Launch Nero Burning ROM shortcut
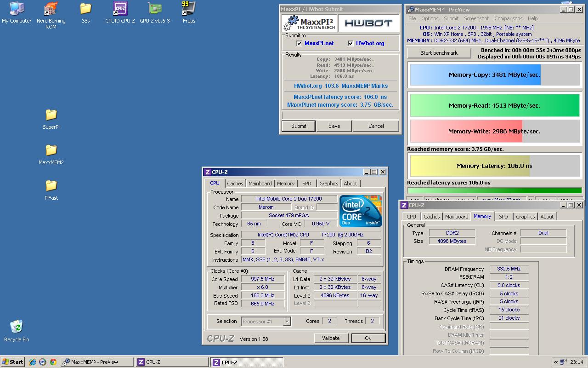This screenshot has width=588, height=368. [x=51, y=15]
